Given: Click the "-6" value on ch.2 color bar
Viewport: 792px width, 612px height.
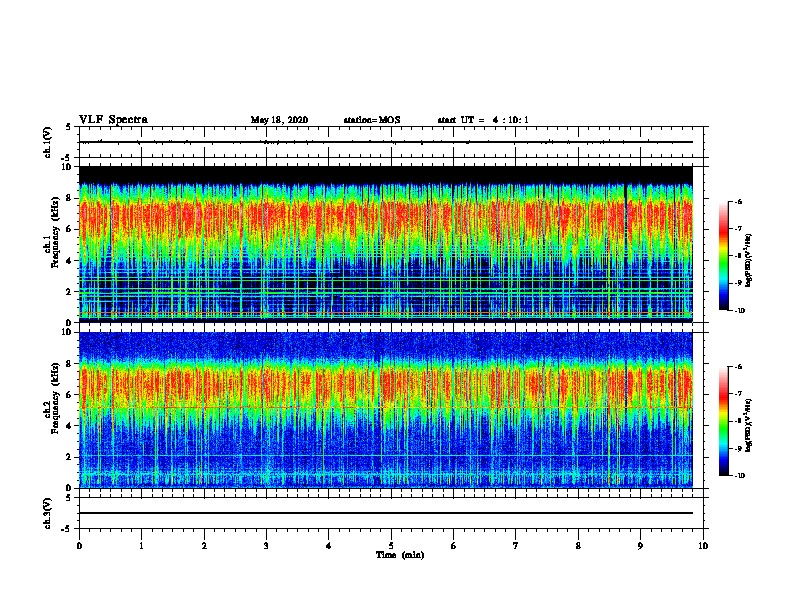Looking at the screenshot, I should tap(738, 367).
